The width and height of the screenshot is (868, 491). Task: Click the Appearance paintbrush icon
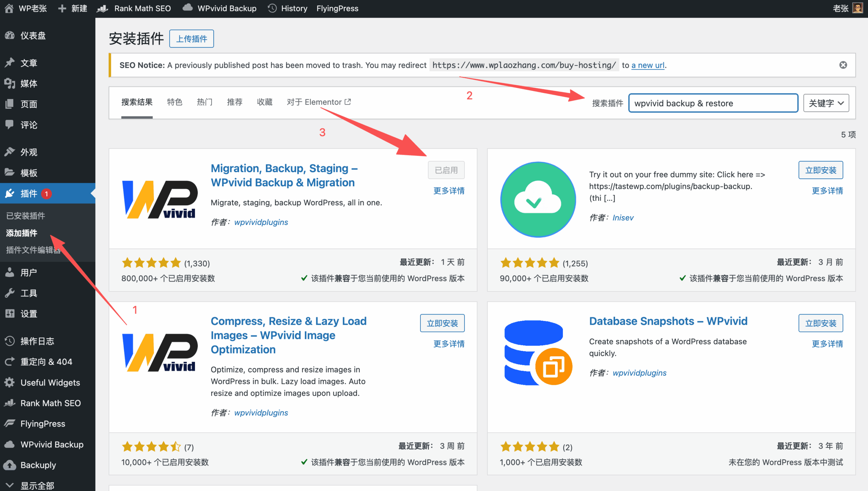click(x=10, y=152)
